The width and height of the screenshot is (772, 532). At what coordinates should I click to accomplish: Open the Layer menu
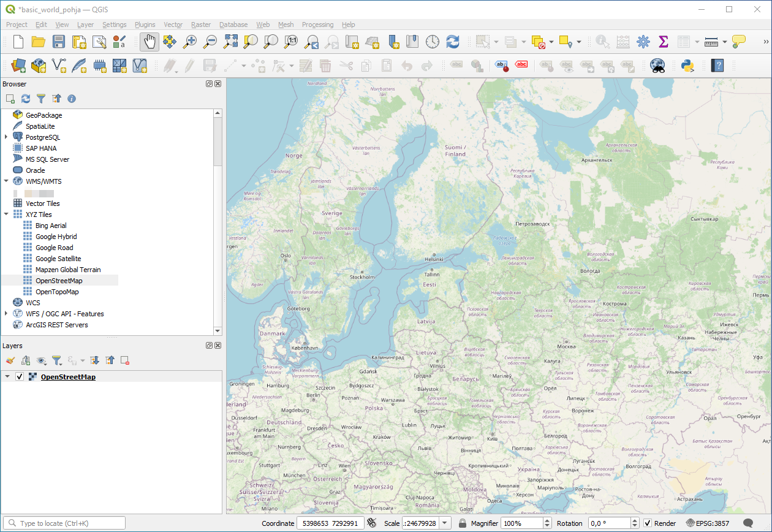click(85, 25)
